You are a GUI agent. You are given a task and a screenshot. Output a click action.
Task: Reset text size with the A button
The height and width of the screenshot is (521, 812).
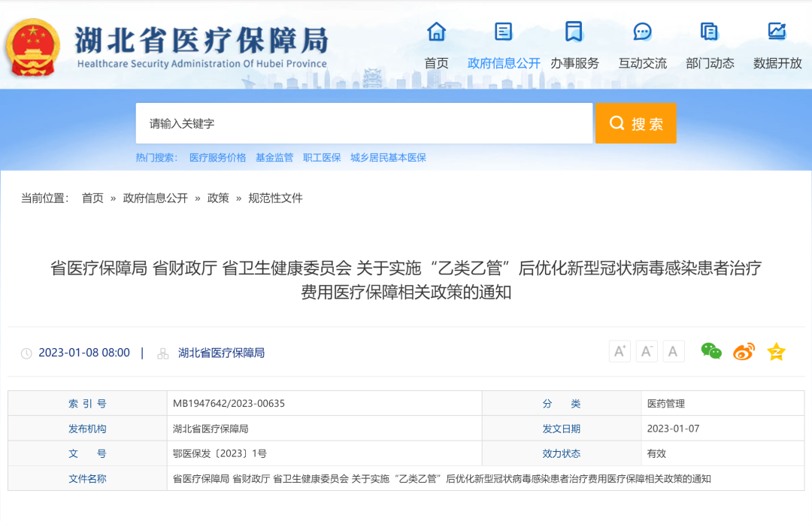click(673, 351)
